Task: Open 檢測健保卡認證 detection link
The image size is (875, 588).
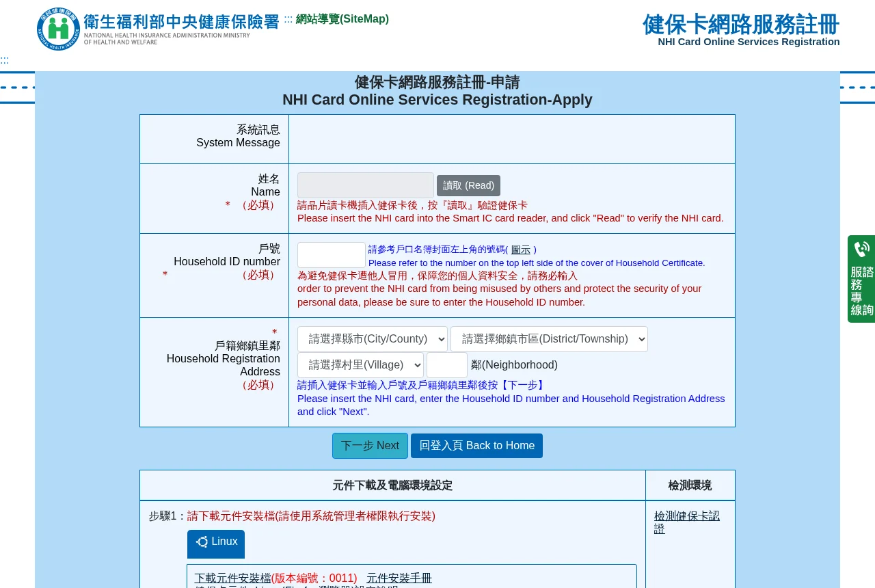Action: 687,522
